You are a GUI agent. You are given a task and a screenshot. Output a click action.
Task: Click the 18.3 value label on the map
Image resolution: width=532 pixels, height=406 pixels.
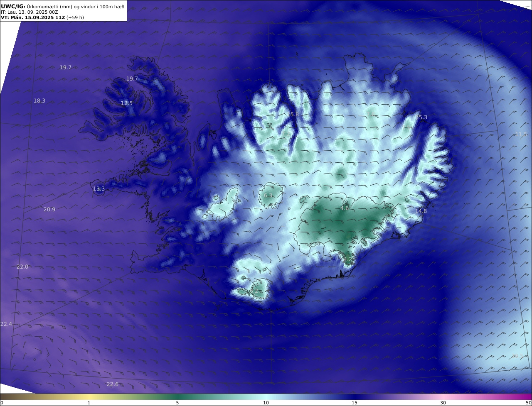[39, 101]
